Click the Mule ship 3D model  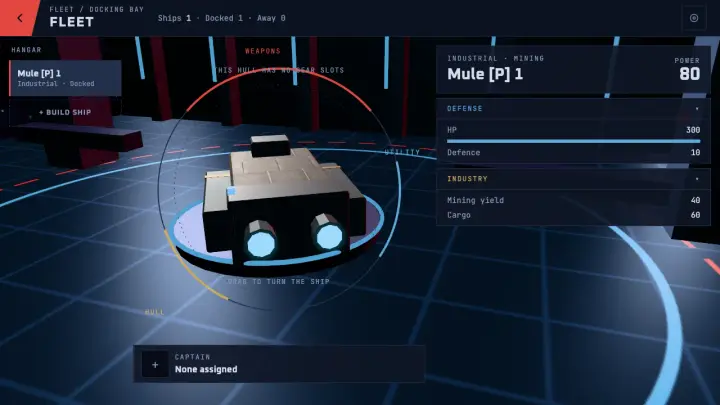[283, 202]
